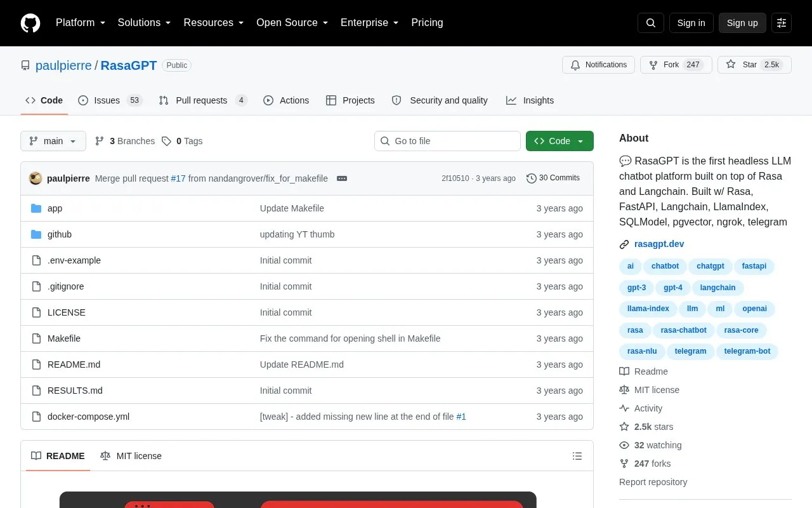The height and width of the screenshot is (508, 812).
Task: Open the 0 Tags link
Action: click(182, 141)
